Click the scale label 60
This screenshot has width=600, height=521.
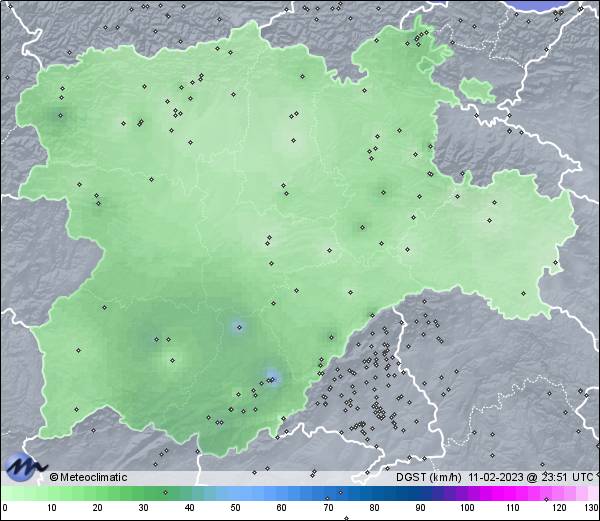click(x=282, y=508)
